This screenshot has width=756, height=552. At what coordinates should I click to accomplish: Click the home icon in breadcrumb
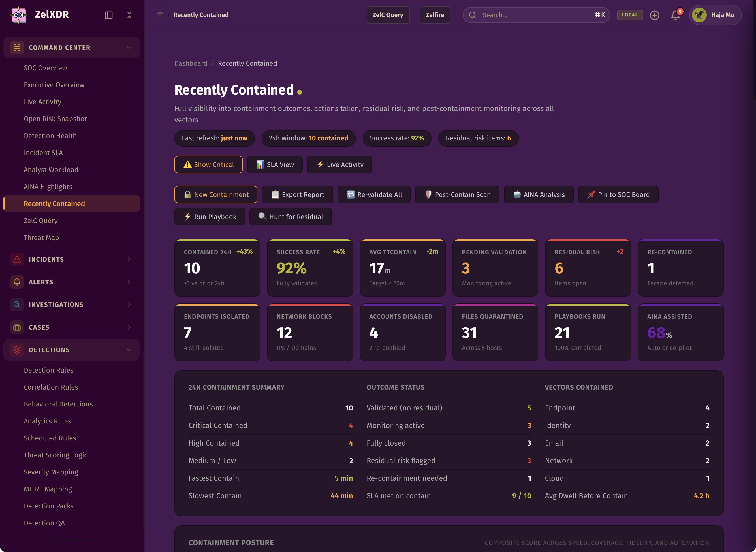[x=160, y=15]
